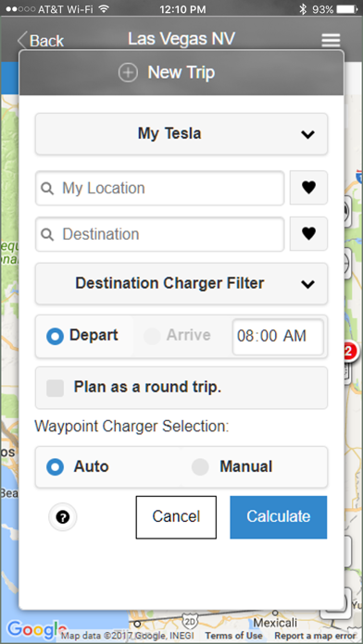Select the Depart radio button
The image size is (363, 644).
pos(55,337)
